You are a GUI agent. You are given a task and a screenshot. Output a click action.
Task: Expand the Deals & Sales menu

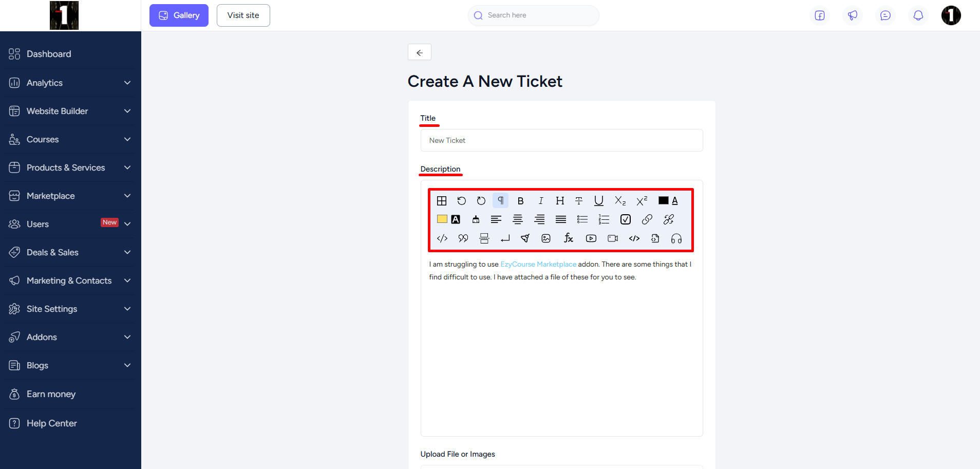coord(70,252)
